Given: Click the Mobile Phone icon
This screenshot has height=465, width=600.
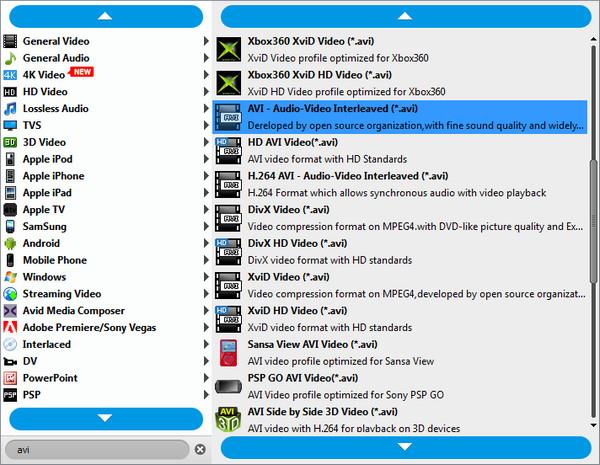Looking at the screenshot, I should click(x=10, y=260).
